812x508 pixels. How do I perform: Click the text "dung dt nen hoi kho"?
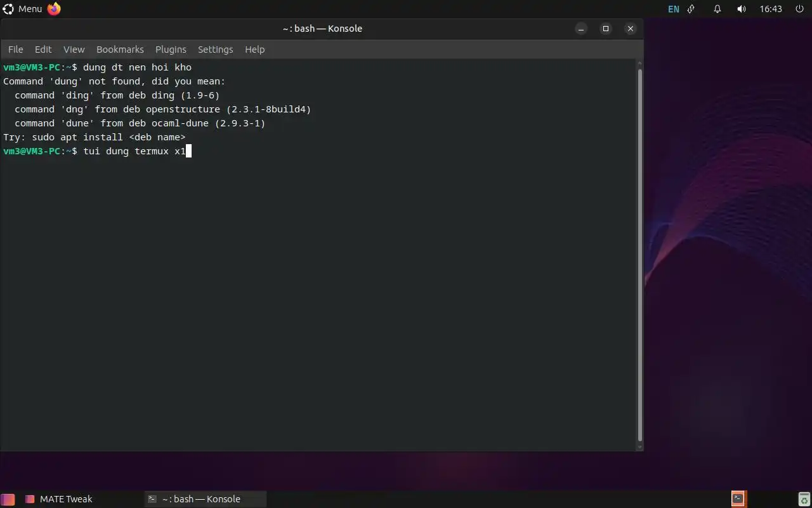[x=137, y=67]
